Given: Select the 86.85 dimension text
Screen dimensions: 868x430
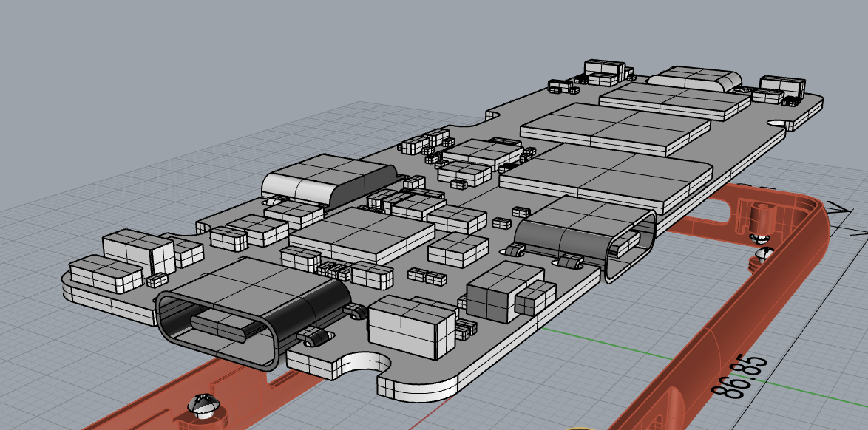Looking at the screenshot, I should pos(740,378).
